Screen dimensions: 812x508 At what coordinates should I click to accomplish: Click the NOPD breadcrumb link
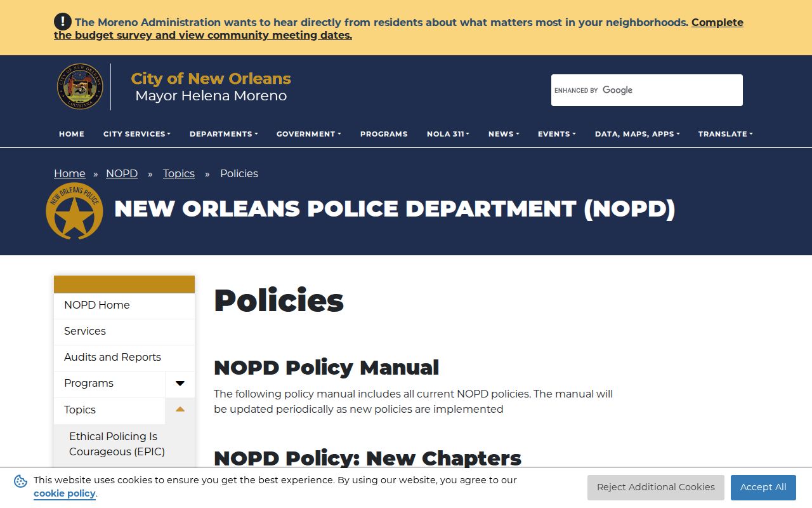[122, 174]
